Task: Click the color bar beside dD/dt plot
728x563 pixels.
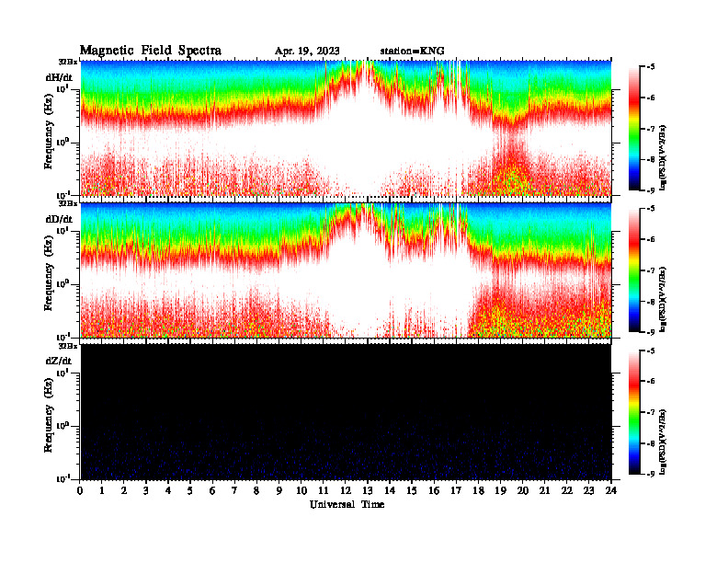Action: point(633,270)
